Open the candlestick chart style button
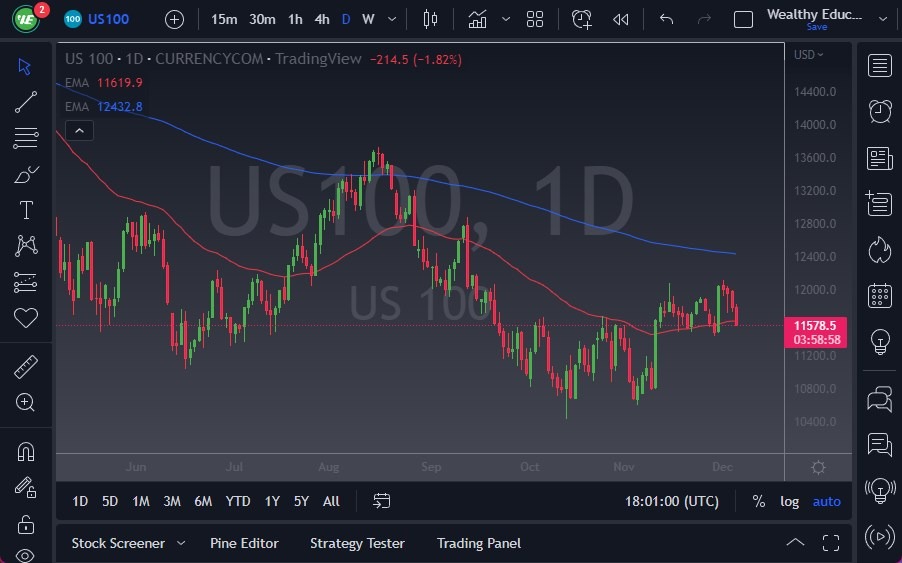Viewport: 902px width, 563px height. [x=431, y=19]
